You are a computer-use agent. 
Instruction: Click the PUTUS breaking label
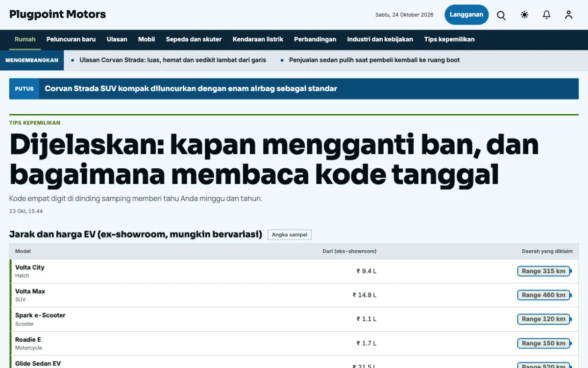click(24, 89)
